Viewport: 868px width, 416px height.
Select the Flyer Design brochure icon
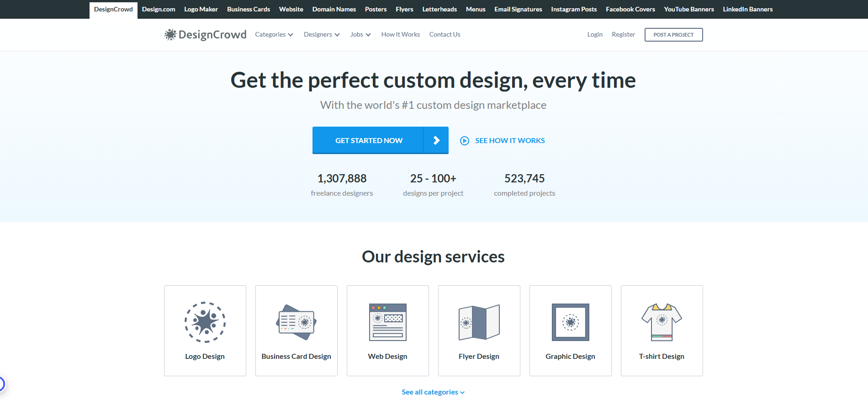(x=479, y=322)
